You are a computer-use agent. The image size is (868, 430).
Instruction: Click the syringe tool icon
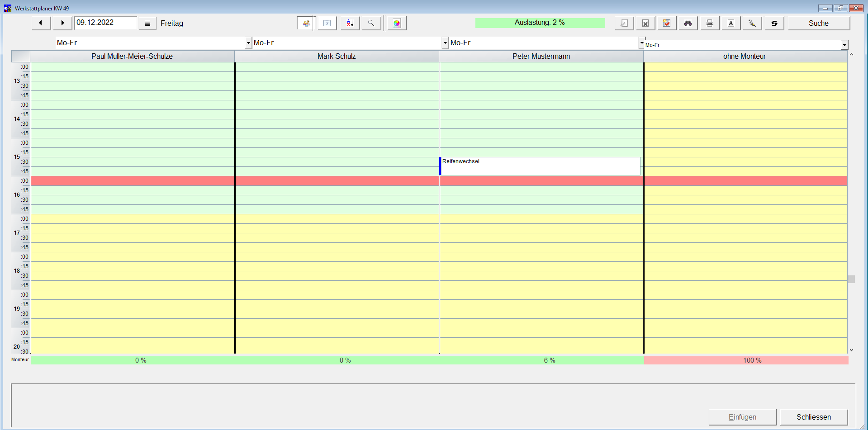pyautogui.click(x=752, y=23)
